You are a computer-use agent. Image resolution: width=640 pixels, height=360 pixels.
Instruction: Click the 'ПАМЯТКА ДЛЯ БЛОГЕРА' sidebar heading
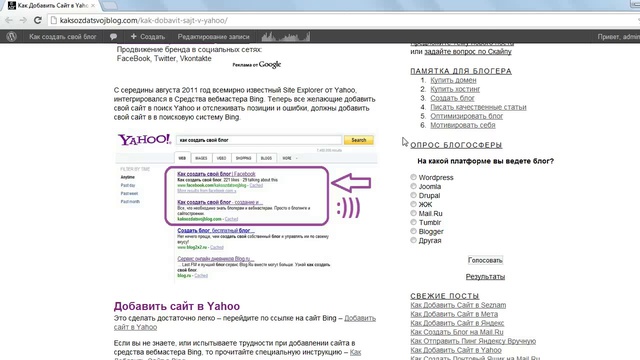click(461, 71)
